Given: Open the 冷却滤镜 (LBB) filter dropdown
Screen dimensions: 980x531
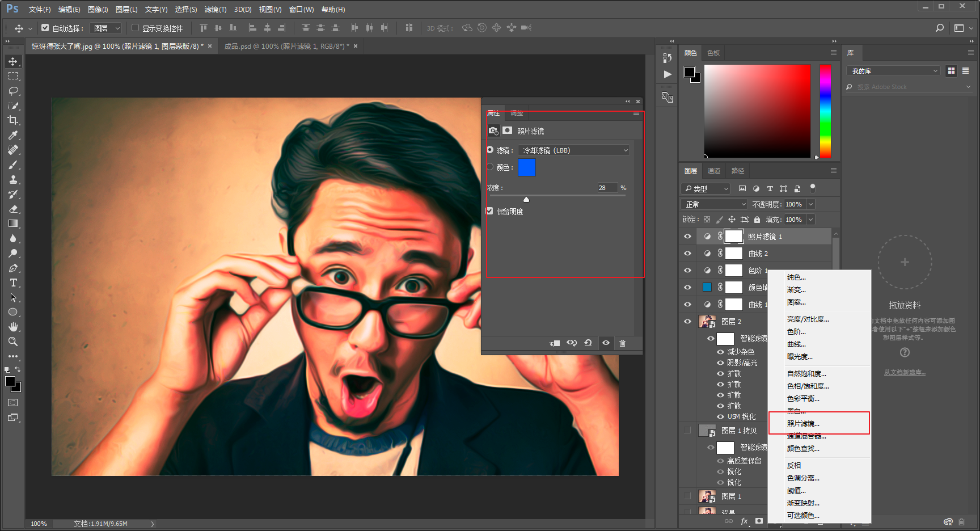Looking at the screenshot, I should [x=574, y=150].
